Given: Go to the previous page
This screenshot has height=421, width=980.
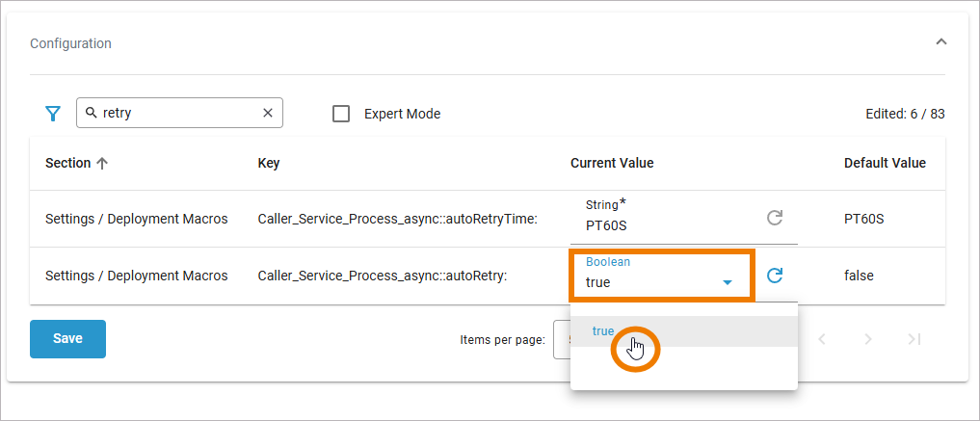Looking at the screenshot, I should click(822, 339).
